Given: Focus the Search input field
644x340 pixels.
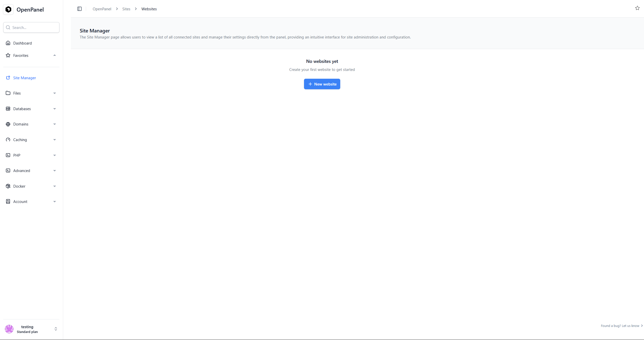Looking at the screenshot, I should click(31, 27).
